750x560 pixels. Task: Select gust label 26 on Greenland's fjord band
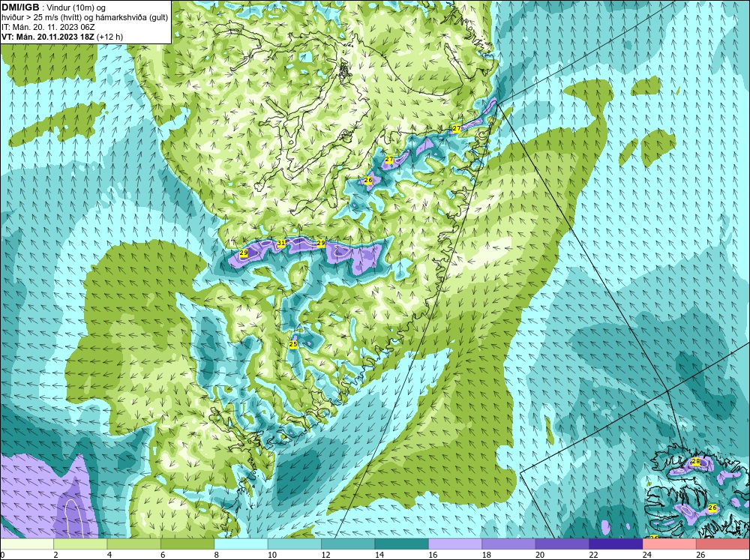(x=367, y=180)
